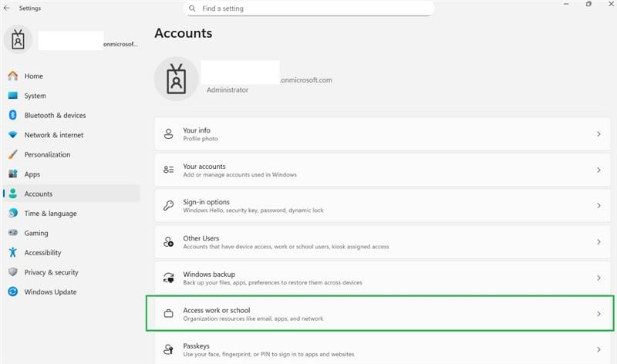Screen dimensions: 617x364
Task: Click the 'Profile photo' subtitle text
Action: [201, 139]
